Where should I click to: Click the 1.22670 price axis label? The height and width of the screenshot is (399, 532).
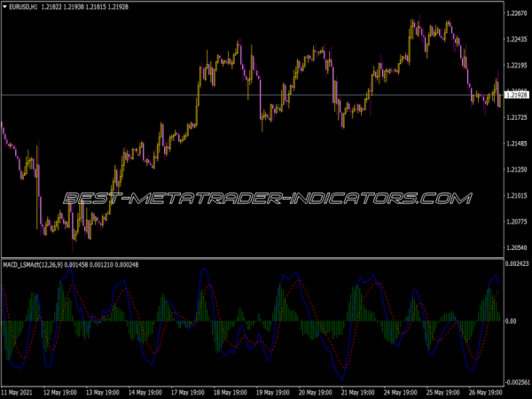[517, 13]
